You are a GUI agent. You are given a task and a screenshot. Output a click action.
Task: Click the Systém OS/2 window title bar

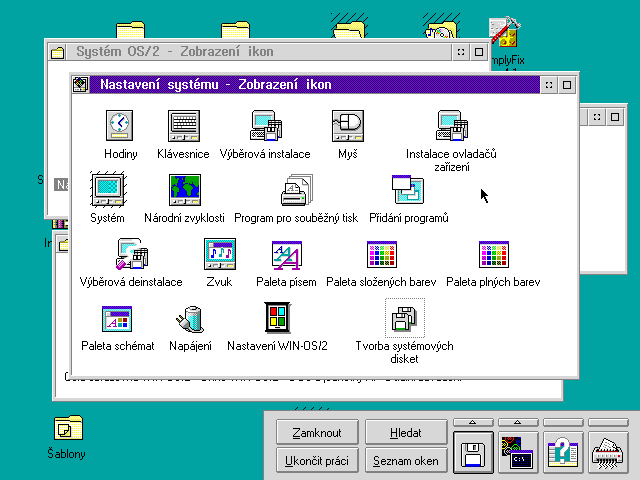(259, 52)
